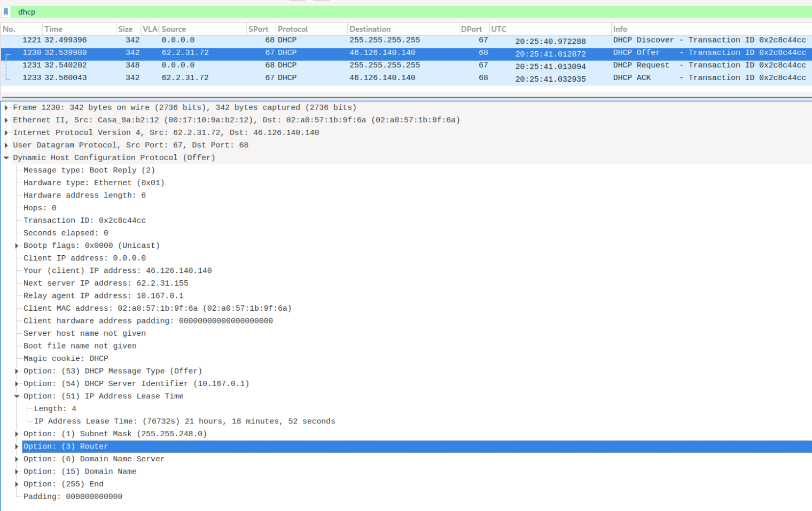Sort packets by Time column header

79,29
